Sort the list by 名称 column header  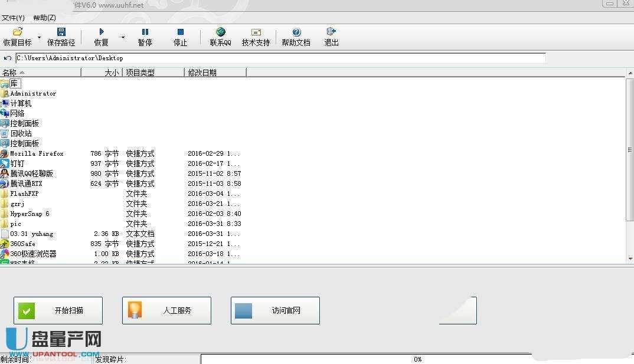40,73
